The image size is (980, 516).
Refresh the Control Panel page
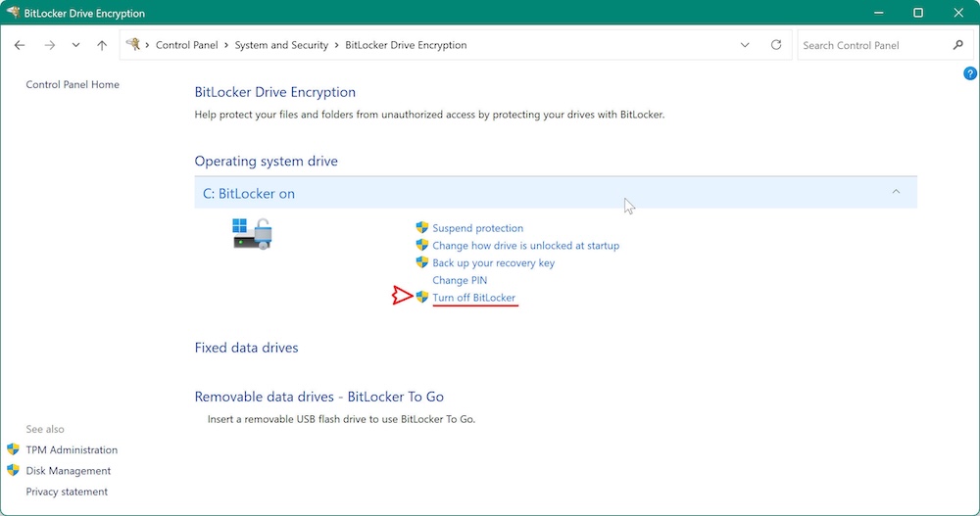pos(775,45)
